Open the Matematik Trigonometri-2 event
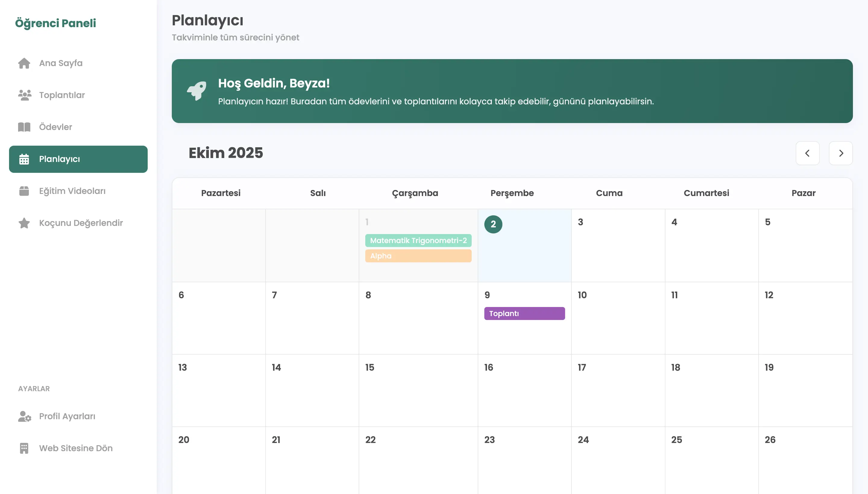The height and width of the screenshot is (494, 868). pos(418,241)
